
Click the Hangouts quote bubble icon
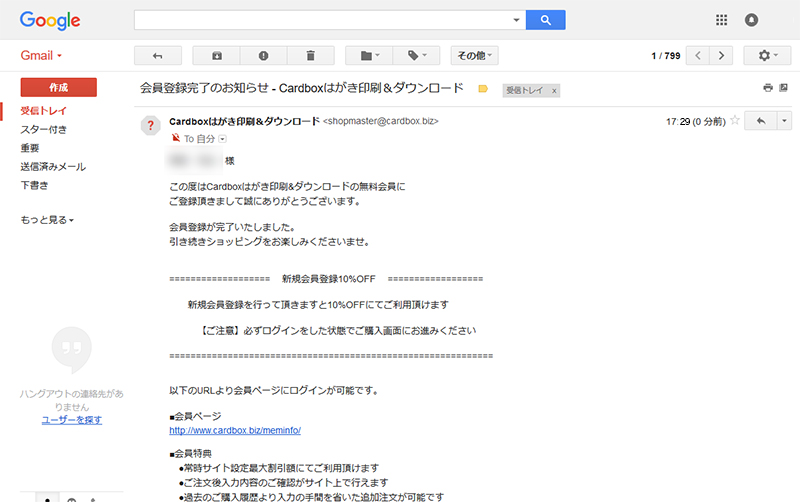coord(72,349)
